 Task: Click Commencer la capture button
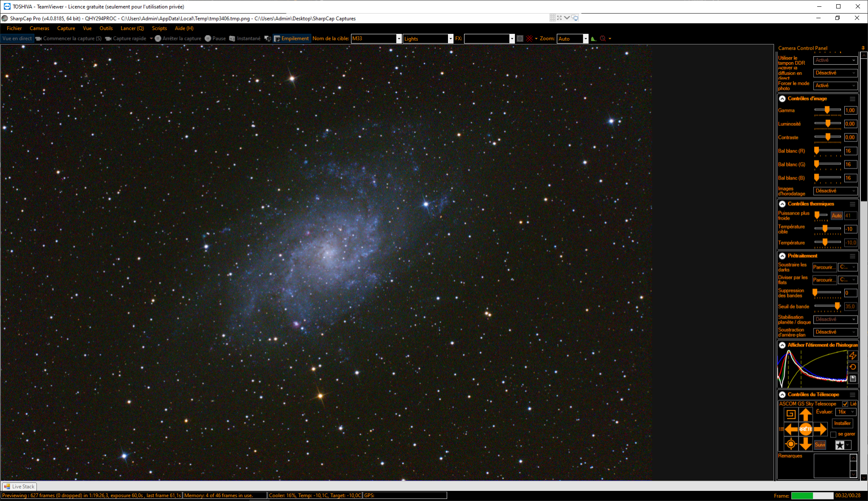tap(69, 39)
